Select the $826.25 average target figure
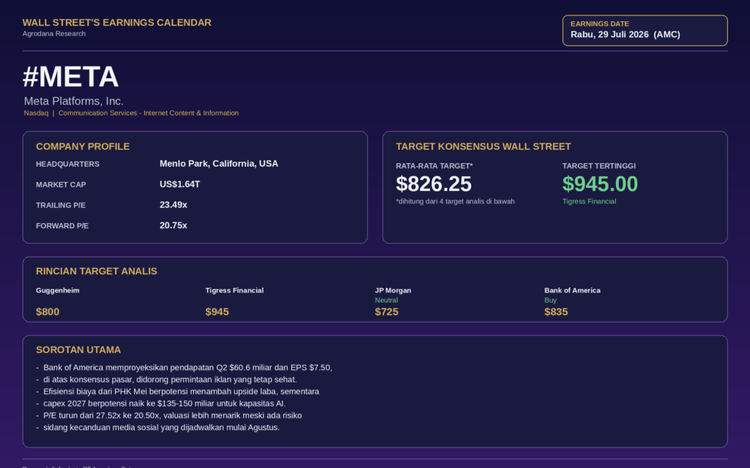 (x=434, y=184)
